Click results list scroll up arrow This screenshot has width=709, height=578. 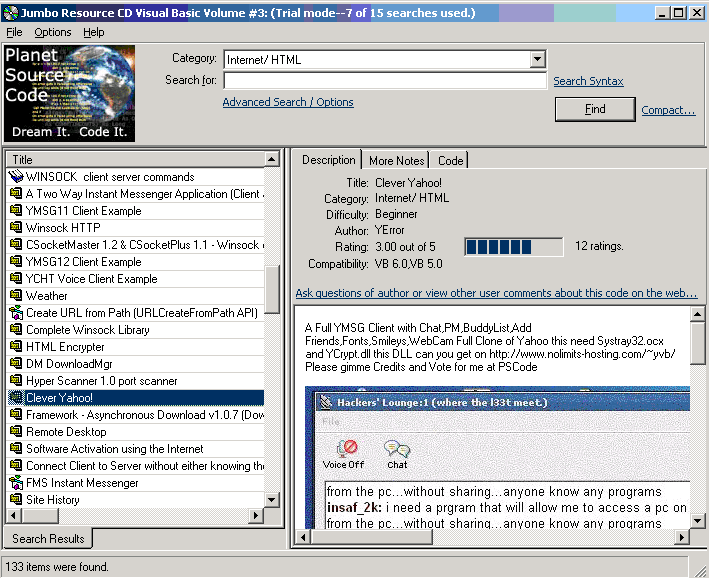point(271,159)
